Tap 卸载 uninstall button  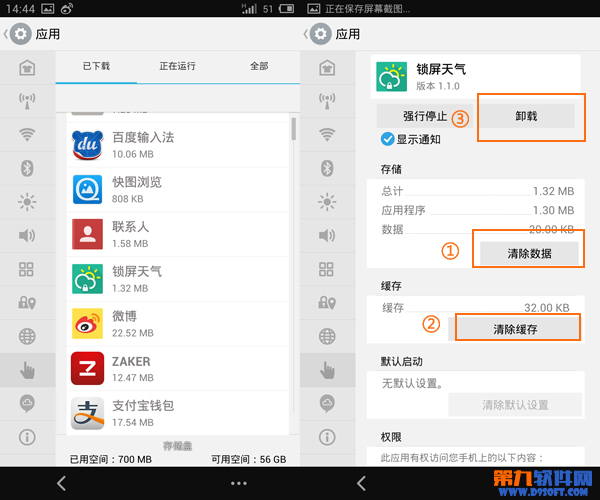(527, 116)
